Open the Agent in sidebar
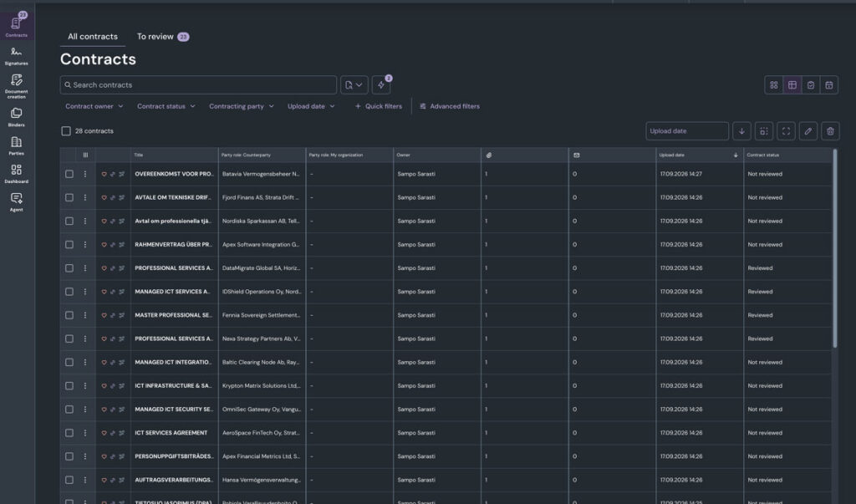 point(17,202)
